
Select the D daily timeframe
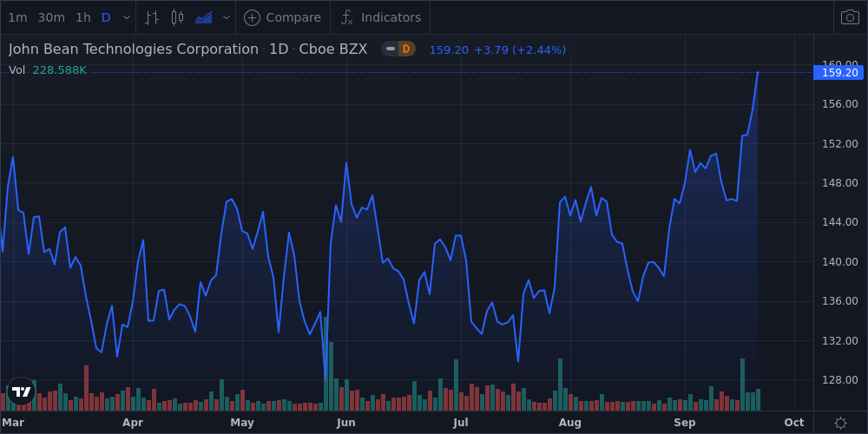(106, 17)
